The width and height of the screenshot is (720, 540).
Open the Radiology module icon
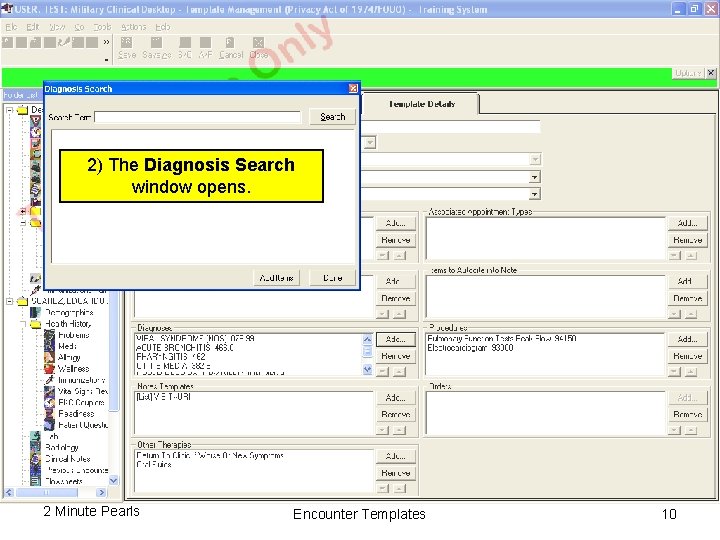coord(35,447)
